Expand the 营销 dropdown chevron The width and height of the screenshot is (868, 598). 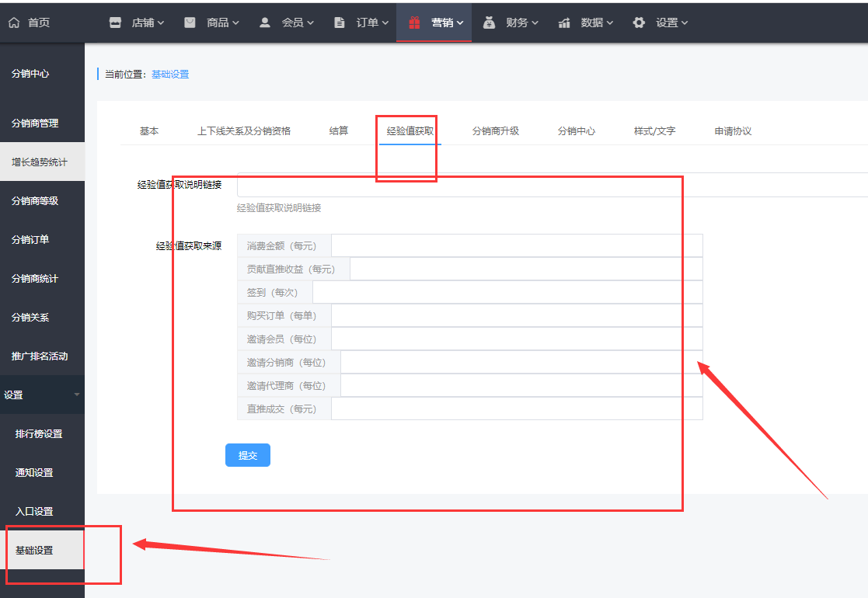pos(460,23)
